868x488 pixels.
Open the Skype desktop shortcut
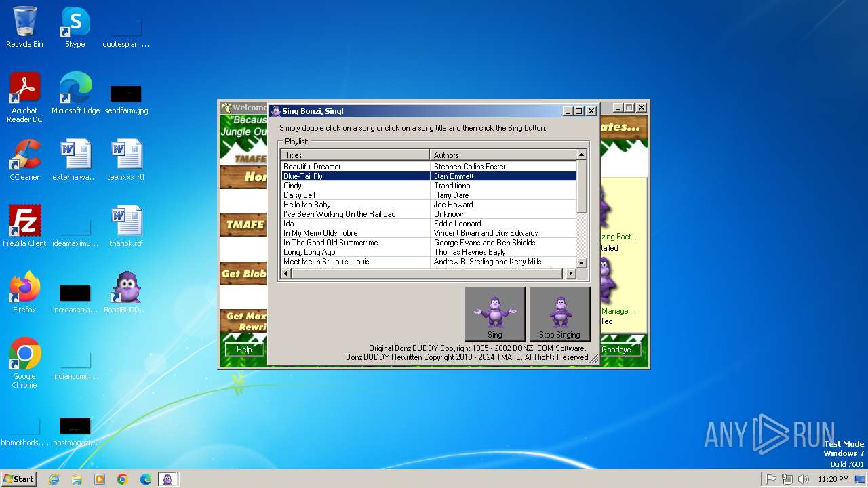[75, 27]
